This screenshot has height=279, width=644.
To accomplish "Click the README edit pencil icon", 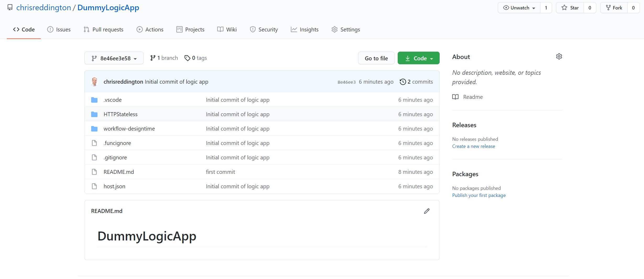I will tap(427, 211).
